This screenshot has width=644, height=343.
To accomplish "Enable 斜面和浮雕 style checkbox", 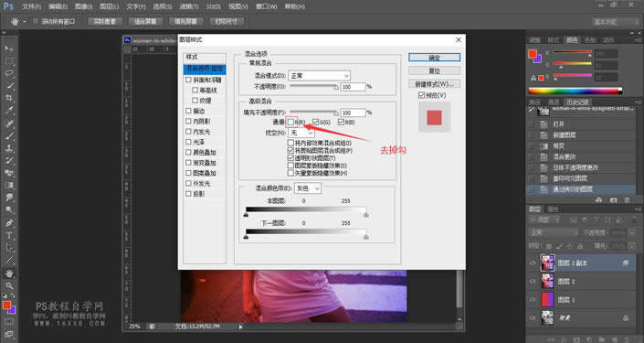I will (x=188, y=80).
